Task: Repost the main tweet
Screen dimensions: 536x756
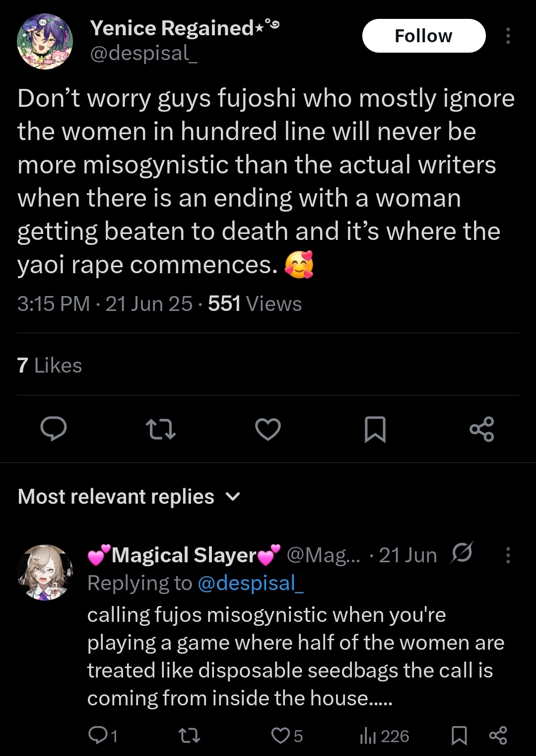Action: (x=161, y=429)
